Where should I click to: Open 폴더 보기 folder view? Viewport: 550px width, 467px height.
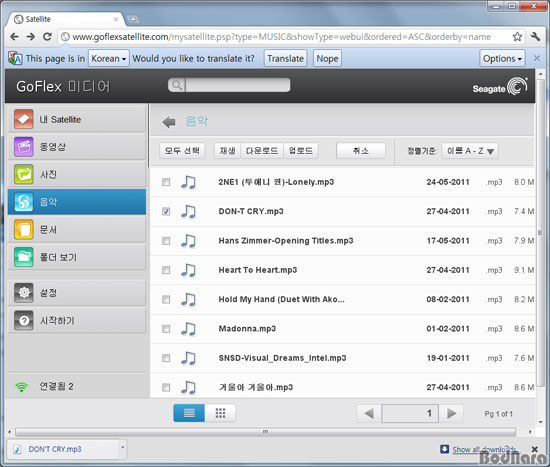pos(77,257)
